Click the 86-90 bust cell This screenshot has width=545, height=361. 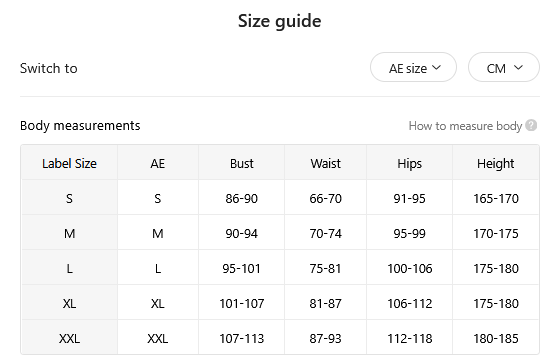(x=242, y=198)
